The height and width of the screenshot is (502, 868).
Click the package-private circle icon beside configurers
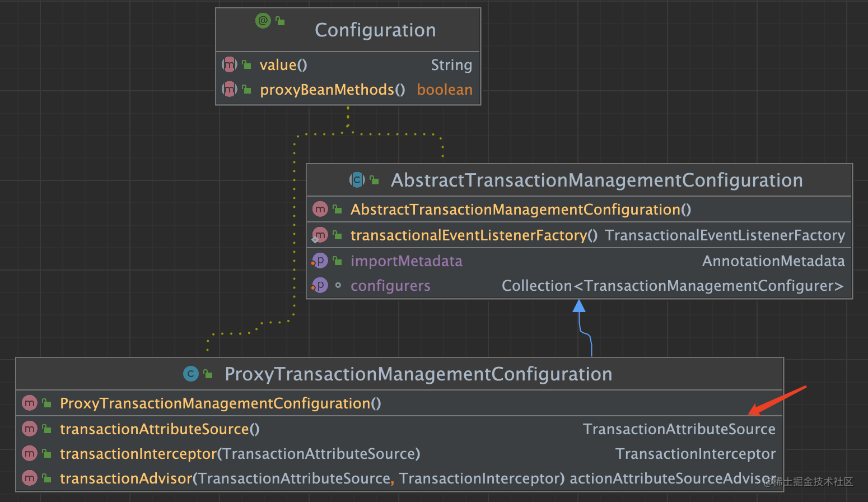tap(338, 286)
